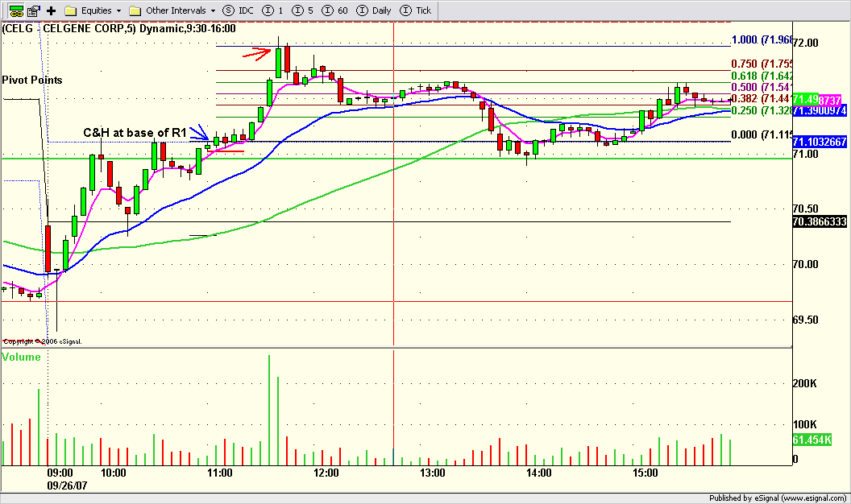Click the 11:00 time axis label

click(x=219, y=473)
